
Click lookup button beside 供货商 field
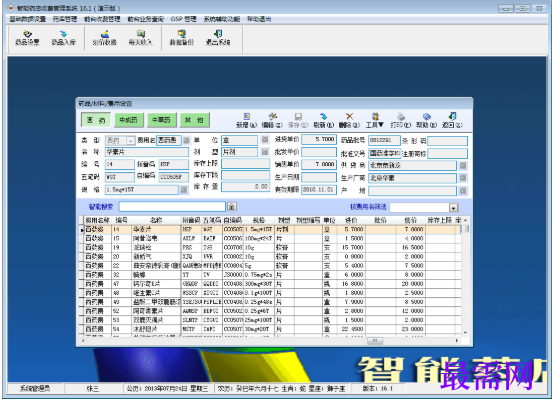coord(463,165)
